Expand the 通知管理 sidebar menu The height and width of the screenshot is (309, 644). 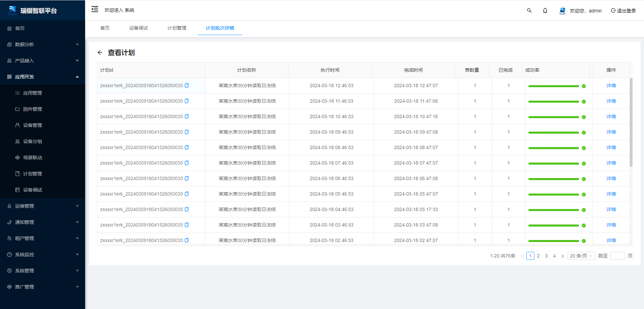[x=42, y=222]
